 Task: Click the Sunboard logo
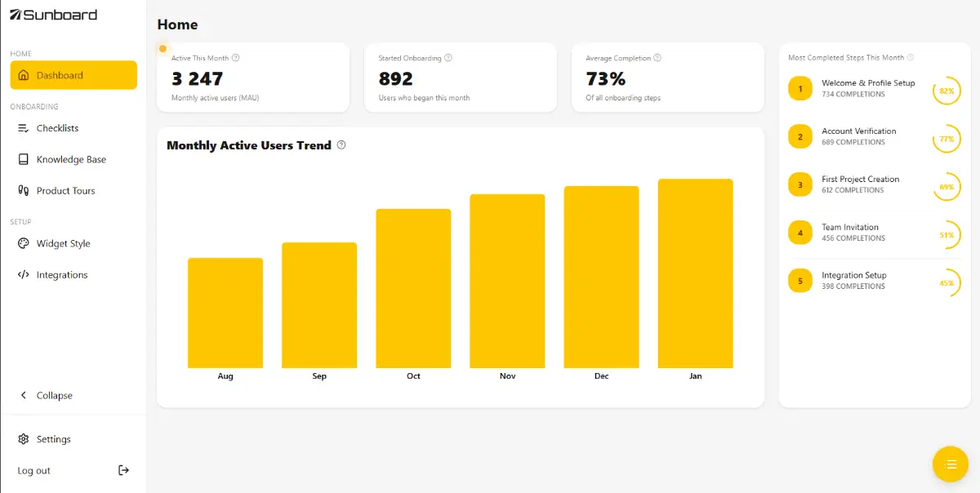point(53,15)
